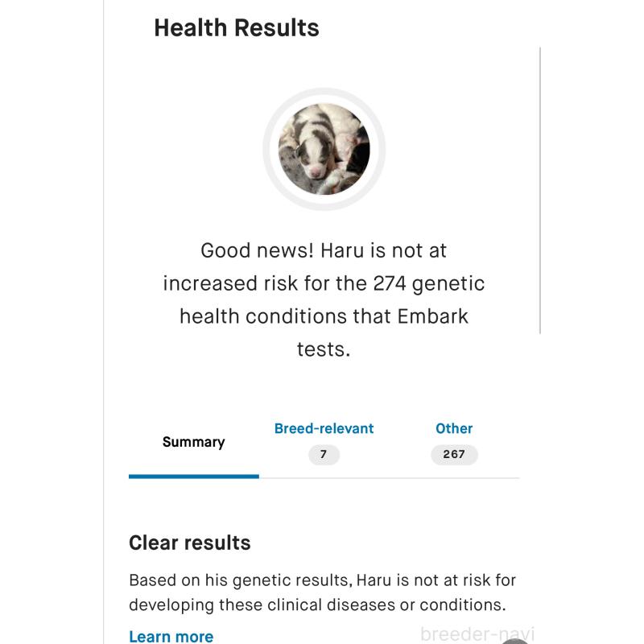Switch to the Other tab
The image size is (644, 644).
tap(454, 428)
